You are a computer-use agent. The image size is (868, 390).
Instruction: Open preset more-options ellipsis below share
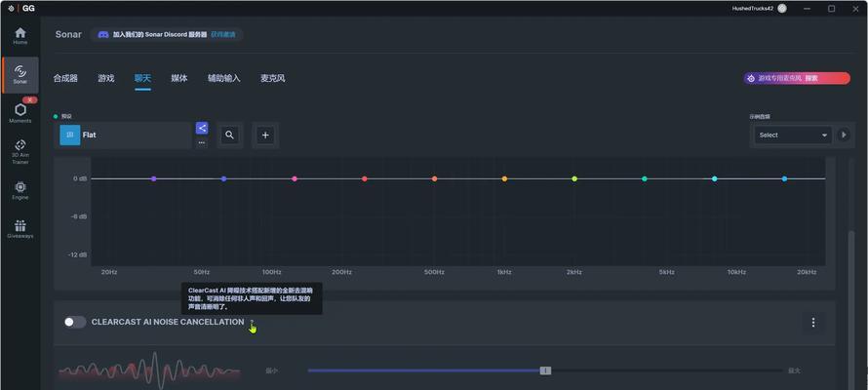click(x=202, y=142)
